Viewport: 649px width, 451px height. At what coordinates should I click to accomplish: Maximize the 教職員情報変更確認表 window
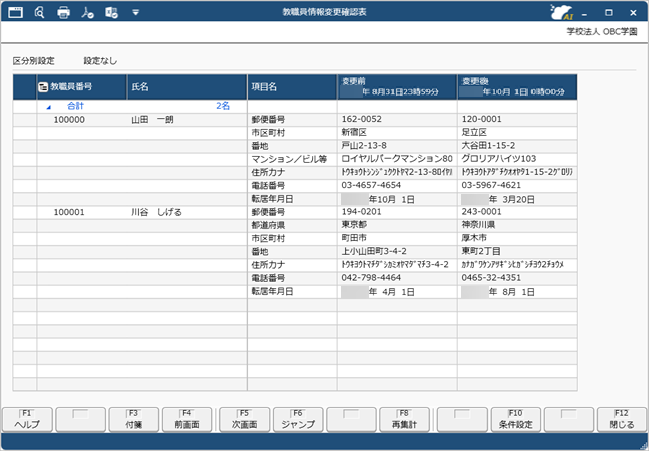click(x=608, y=12)
